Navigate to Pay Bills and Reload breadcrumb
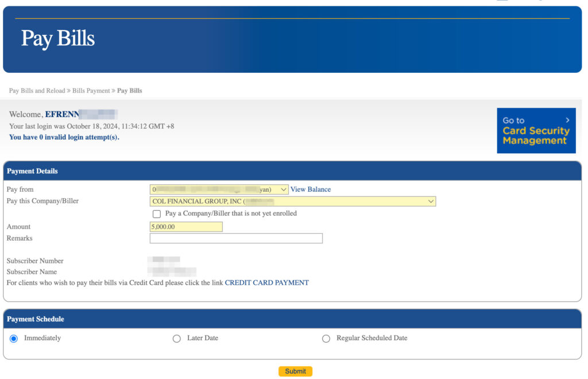Screen dimensions: 588x379 tap(37, 90)
